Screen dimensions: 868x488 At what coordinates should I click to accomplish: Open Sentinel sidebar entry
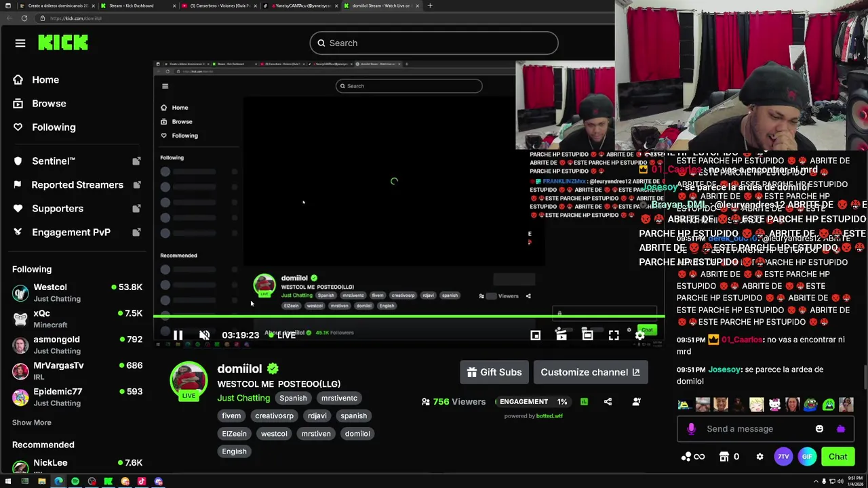pos(77,161)
